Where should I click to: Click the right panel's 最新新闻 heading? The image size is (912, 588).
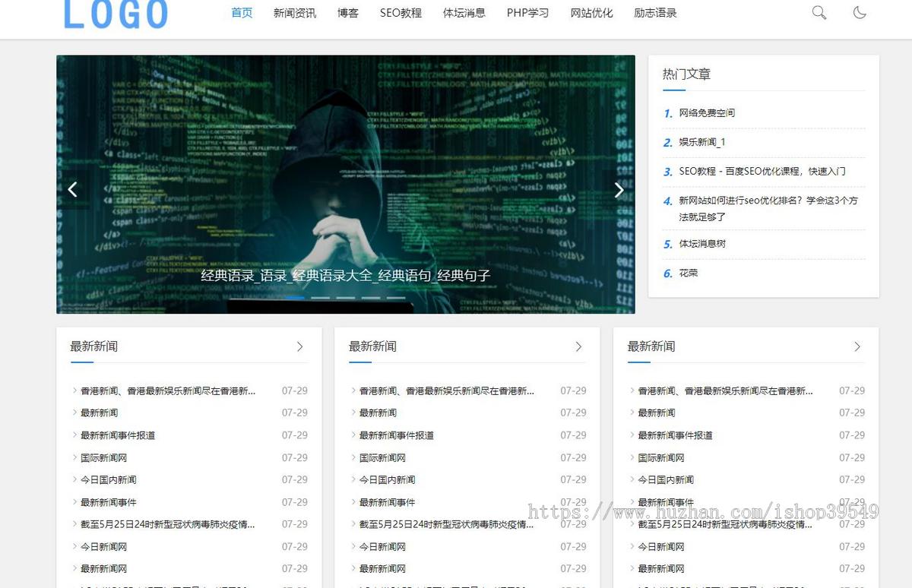tap(651, 346)
